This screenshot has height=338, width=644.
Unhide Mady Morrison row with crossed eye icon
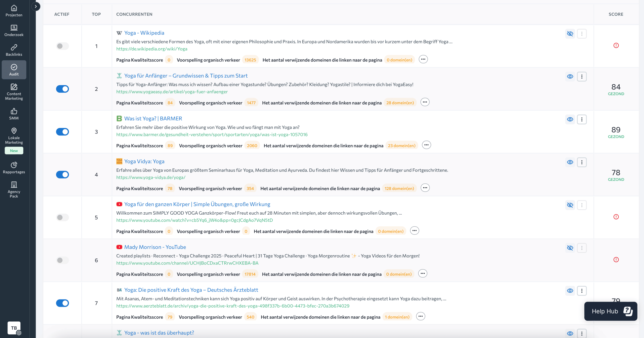click(x=570, y=248)
